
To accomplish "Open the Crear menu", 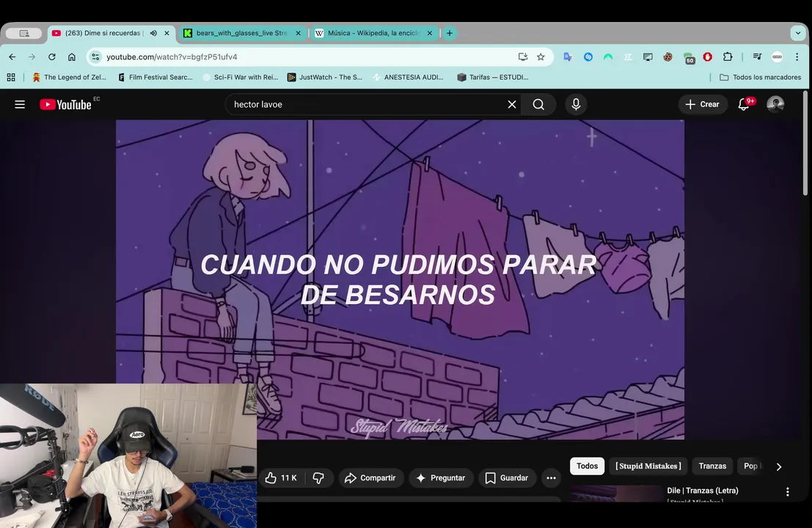I will coord(703,105).
